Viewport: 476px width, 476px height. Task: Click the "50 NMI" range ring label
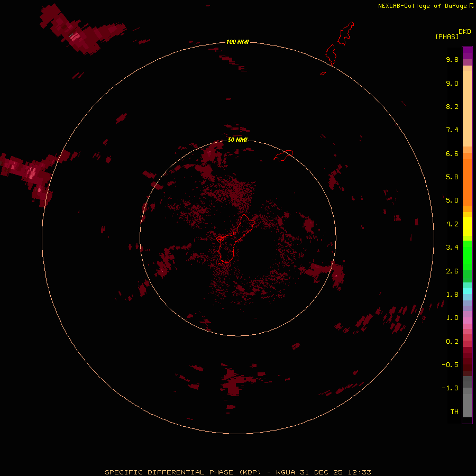click(x=237, y=140)
